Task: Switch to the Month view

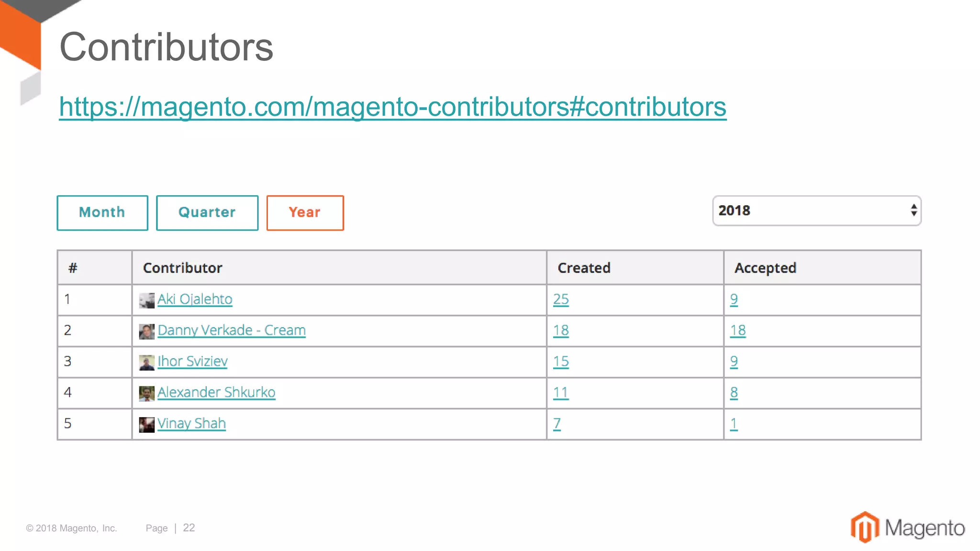Action: click(x=102, y=213)
